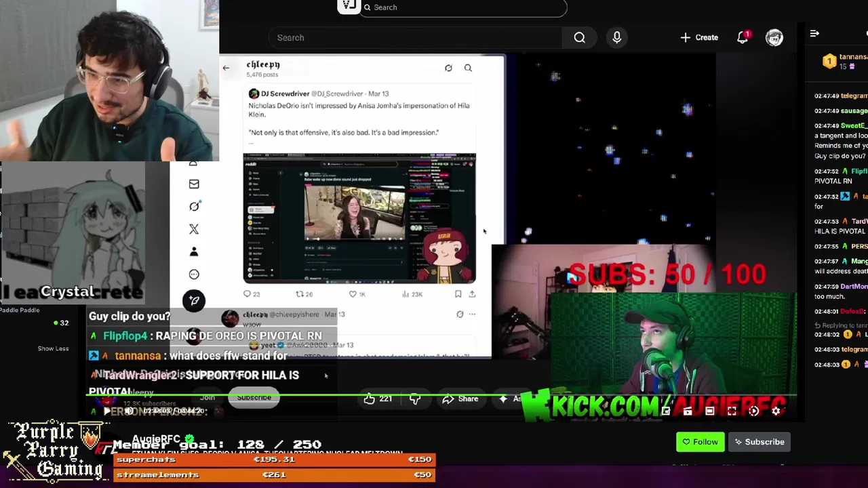The image size is (868, 488).
Task: Click the dashed-circle play icon in the Kick controls
Action: click(x=753, y=411)
